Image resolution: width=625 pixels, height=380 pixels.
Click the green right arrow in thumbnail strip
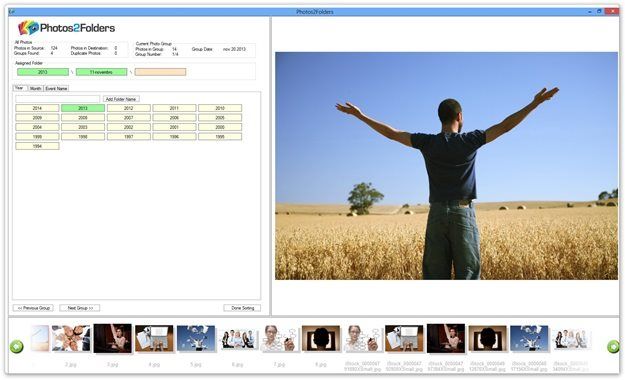613,346
